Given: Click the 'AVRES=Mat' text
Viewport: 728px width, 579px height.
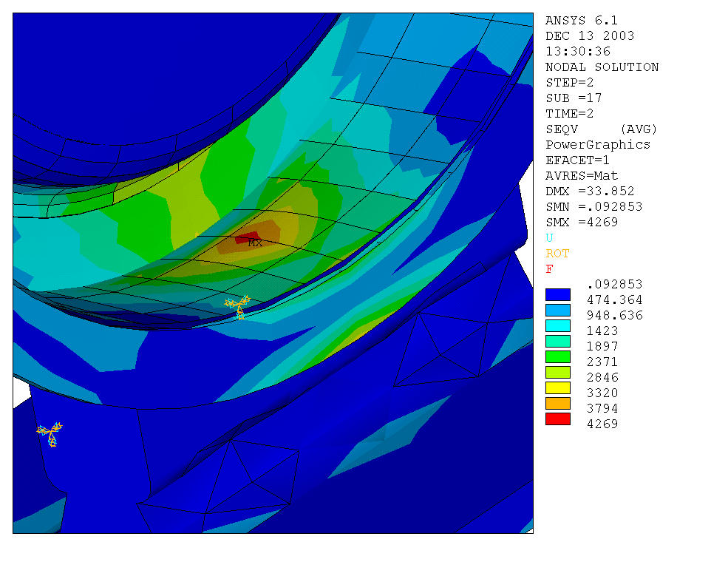Looking at the screenshot, I should point(581,176).
